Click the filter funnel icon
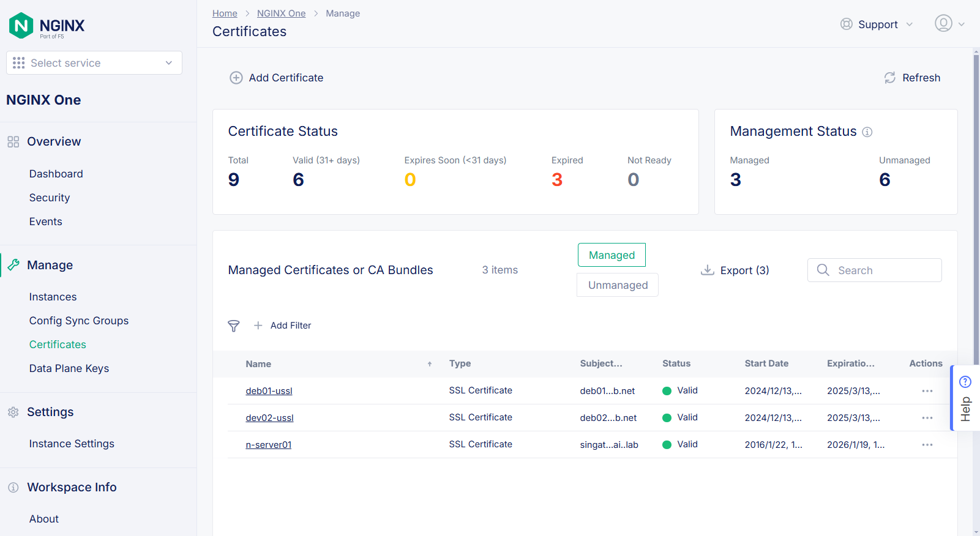 coord(234,326)
